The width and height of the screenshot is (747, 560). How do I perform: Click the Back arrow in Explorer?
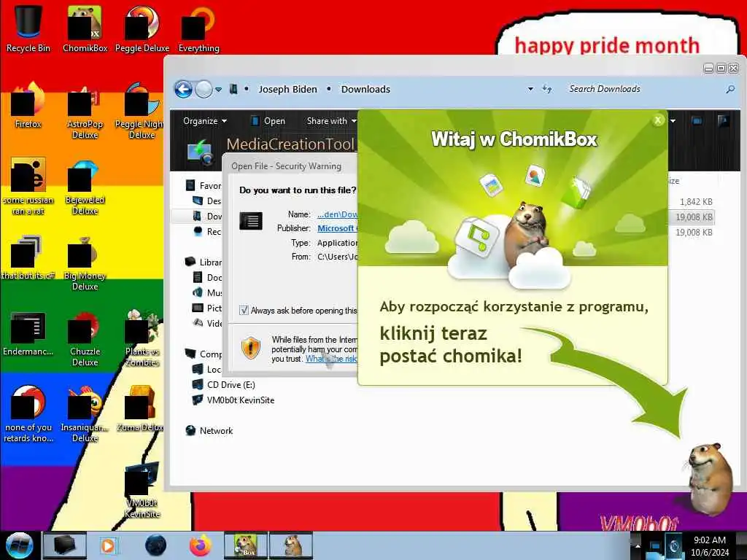click(183, 89)
